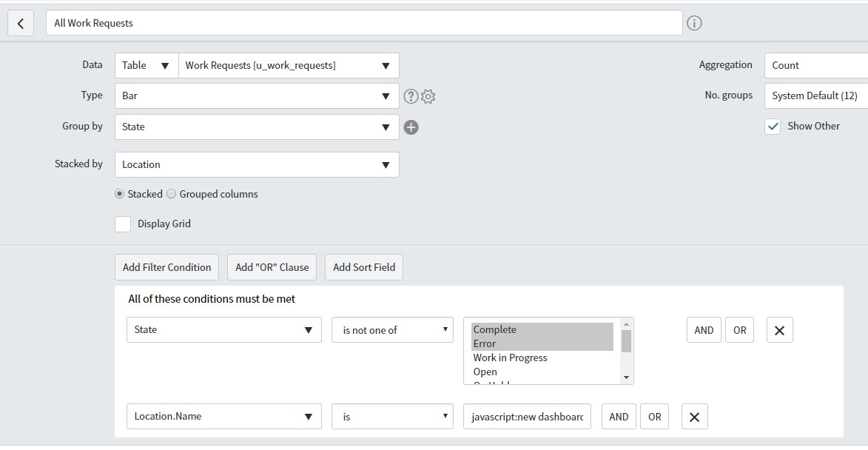Open the Work Requests table selector
868x450 pixels.
pos(289,65)
